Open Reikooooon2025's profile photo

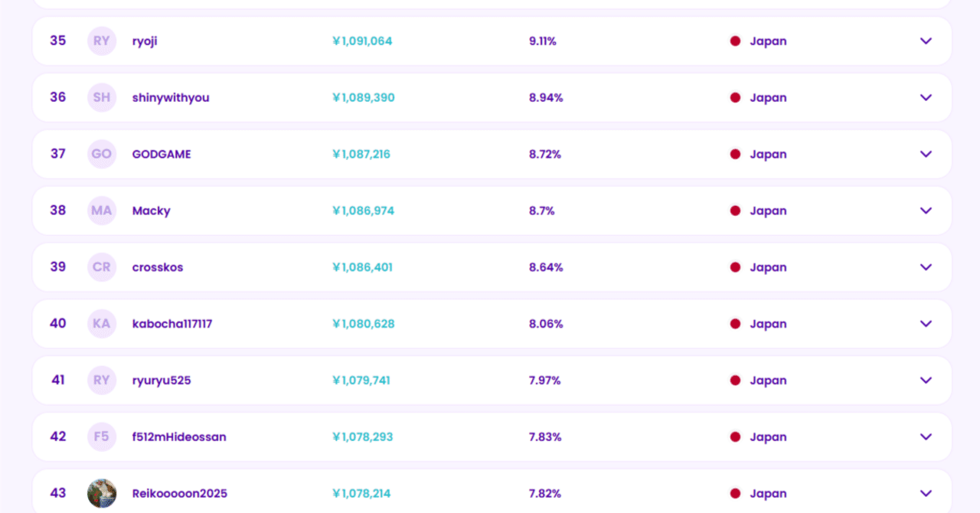(102, 494)
